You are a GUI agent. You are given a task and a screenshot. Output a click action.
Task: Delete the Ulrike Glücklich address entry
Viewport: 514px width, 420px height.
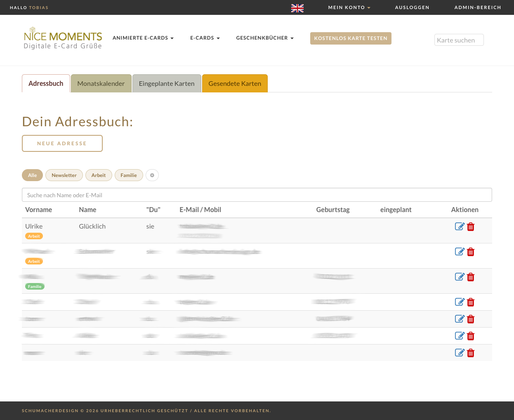click(x=471, y=227)
